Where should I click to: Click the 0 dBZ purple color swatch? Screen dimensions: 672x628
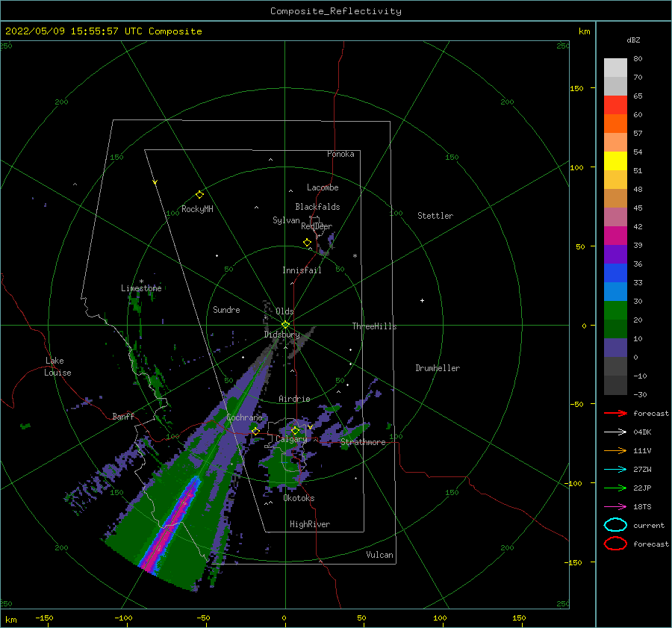(x=615, y=348)
